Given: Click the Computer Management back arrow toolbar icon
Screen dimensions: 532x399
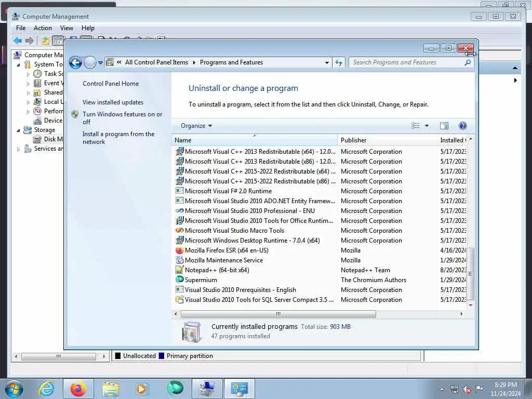Looking at the screenshot, I should point(18,41).
